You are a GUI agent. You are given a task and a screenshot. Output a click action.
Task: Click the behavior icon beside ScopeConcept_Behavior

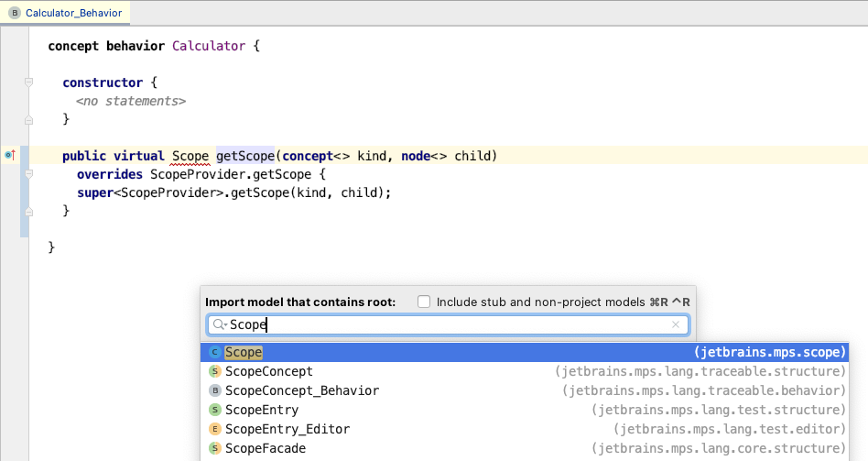coord(214,390)
